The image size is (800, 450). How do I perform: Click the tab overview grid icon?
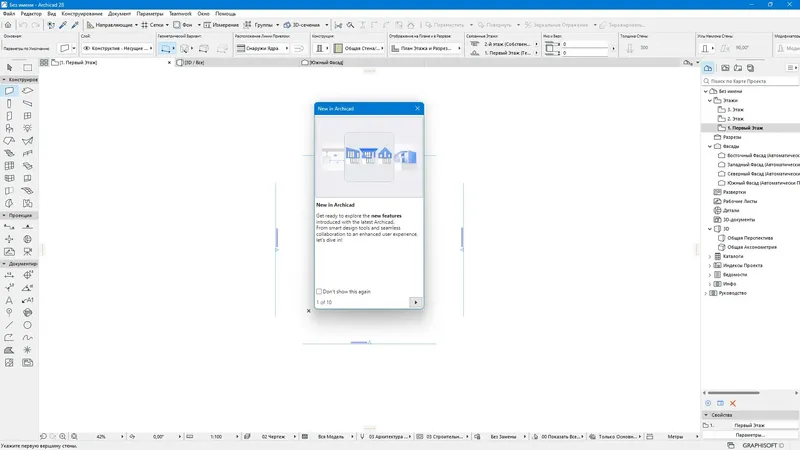pos(44,62)
